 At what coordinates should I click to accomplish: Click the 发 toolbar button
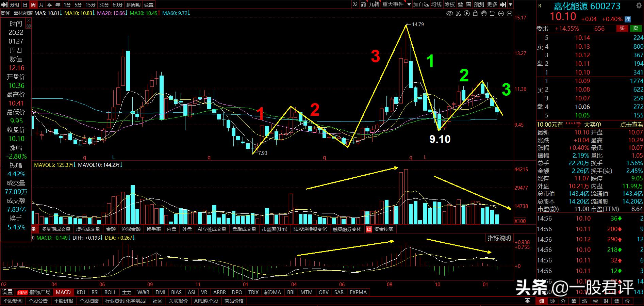[x=355, y=4]
